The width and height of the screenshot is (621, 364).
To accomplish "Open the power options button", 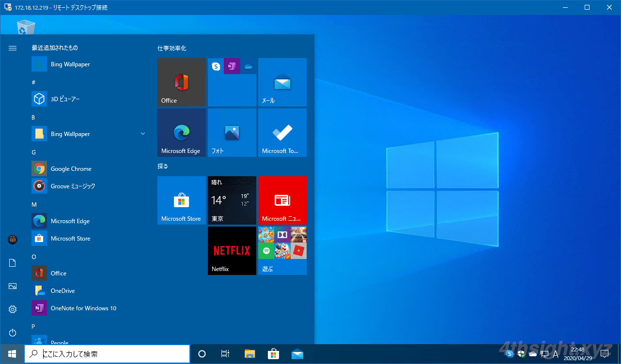I will coord(13,333).
